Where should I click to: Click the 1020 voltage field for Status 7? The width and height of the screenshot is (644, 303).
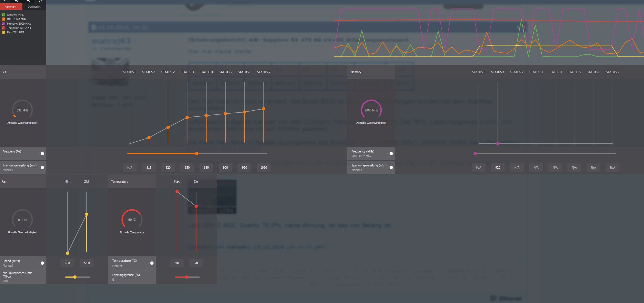(263, 167)
